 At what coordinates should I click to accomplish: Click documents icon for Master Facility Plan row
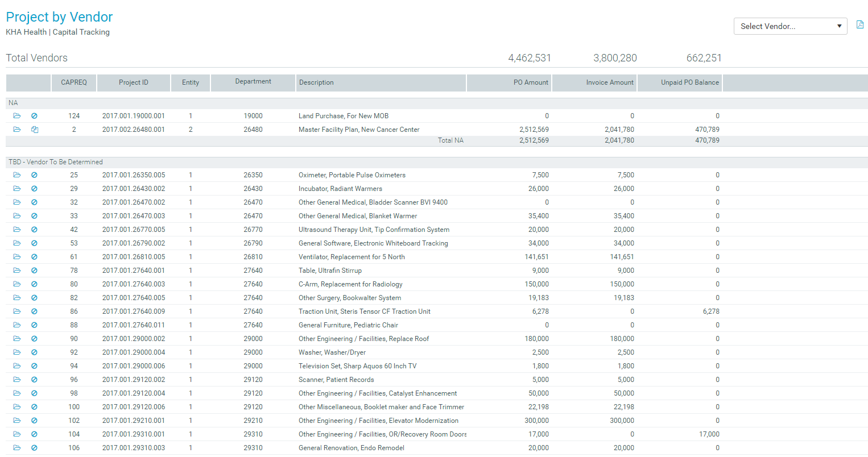coord(34,130)
